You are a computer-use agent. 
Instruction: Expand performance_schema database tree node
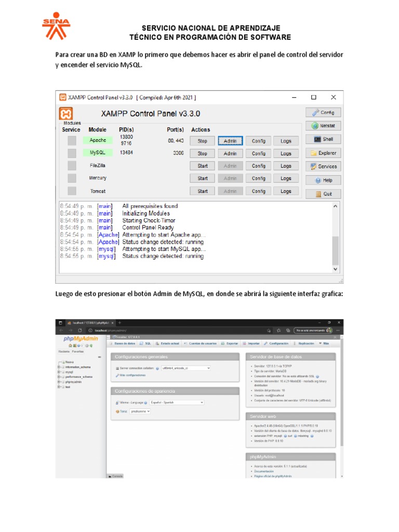[59, 377]
